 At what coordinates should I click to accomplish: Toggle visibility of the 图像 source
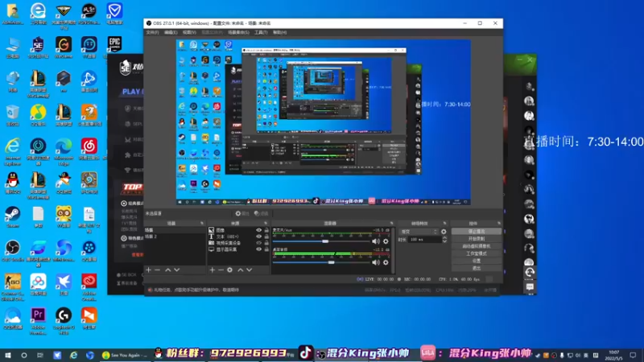tap(258, 230)
